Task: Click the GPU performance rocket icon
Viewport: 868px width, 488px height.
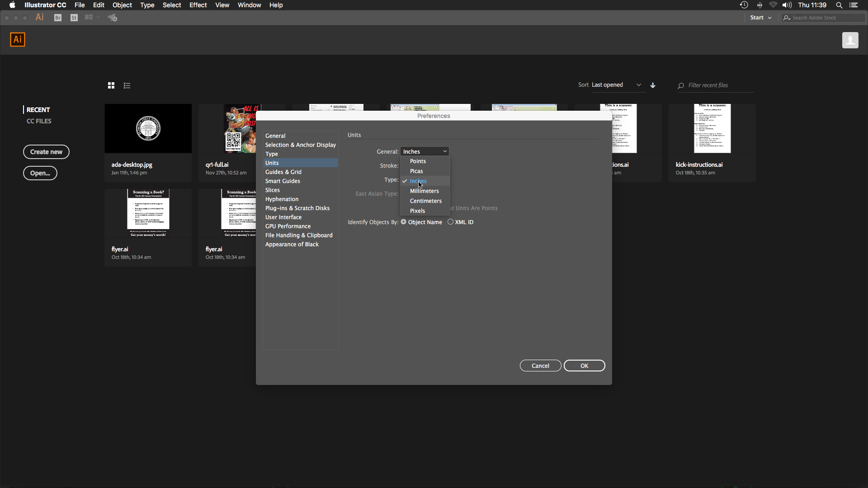Action: (x=113, y=18)
